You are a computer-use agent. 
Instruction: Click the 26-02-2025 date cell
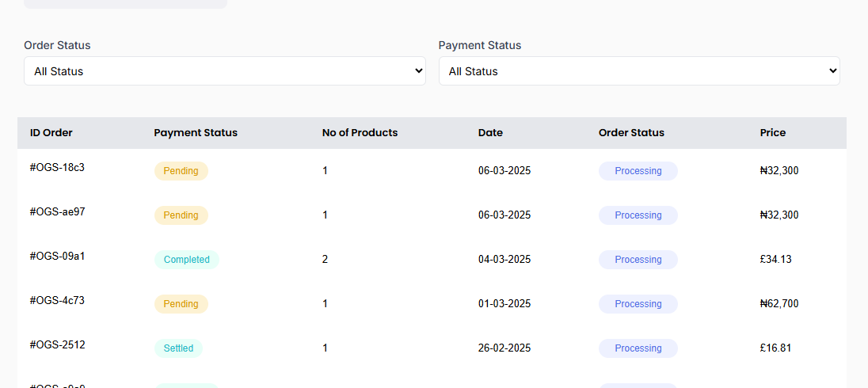504,348
